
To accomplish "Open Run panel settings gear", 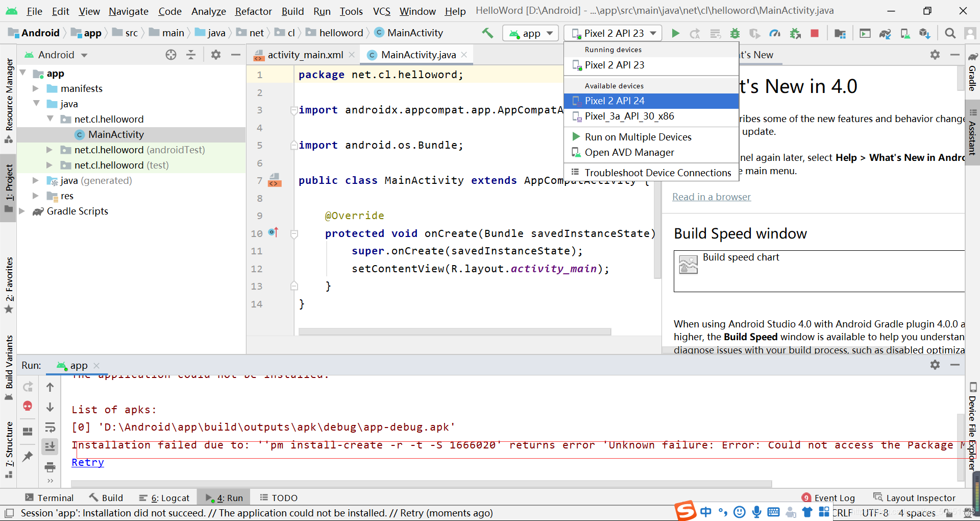I will [x=935, y=365].
